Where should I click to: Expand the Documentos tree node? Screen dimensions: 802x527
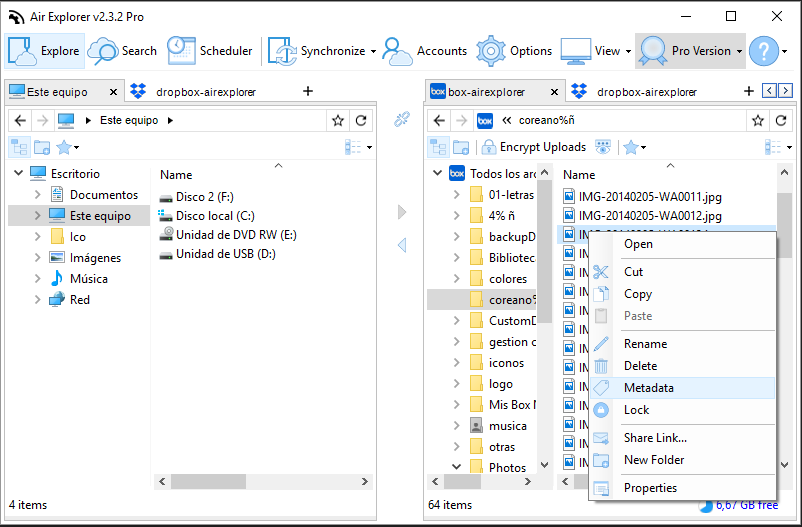pos(37,194)
